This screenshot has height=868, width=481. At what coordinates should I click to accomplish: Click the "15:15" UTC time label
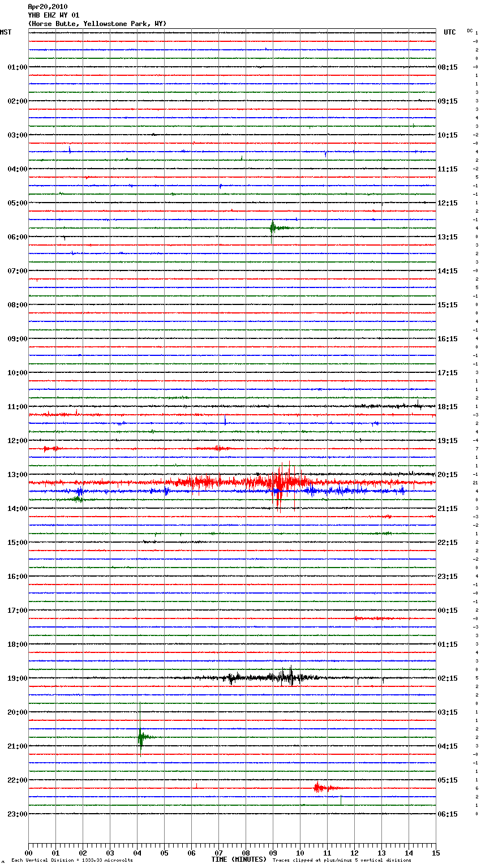448,305
